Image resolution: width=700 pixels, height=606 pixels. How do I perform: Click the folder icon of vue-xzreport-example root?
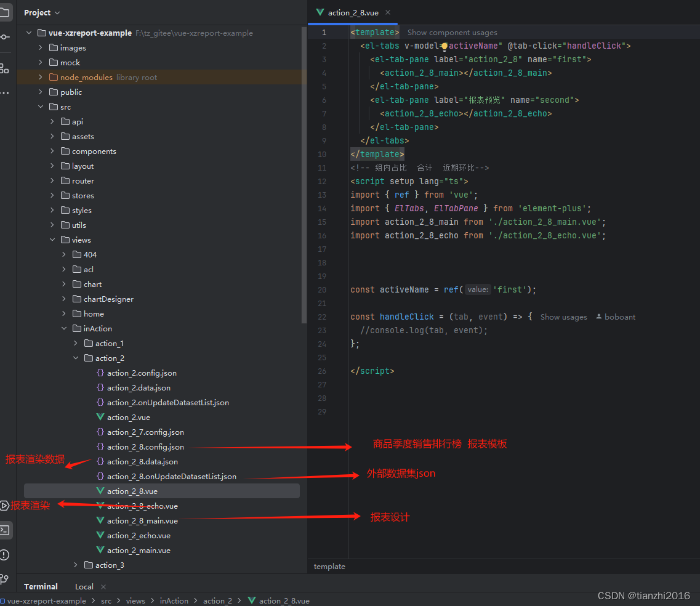(x=42, y=33)
